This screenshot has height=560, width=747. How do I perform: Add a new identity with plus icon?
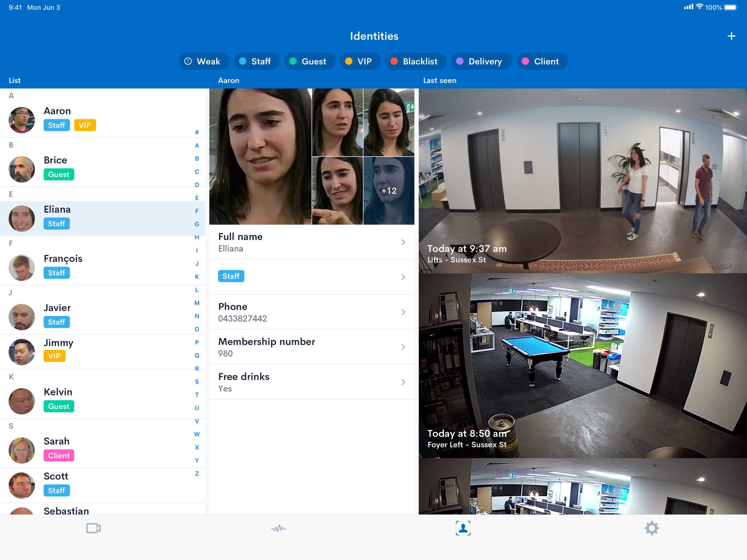[731, 36]
